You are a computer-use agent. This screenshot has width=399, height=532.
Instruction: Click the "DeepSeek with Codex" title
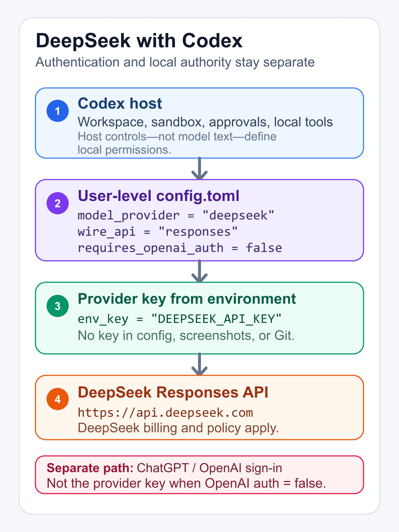tap(139, 41)
